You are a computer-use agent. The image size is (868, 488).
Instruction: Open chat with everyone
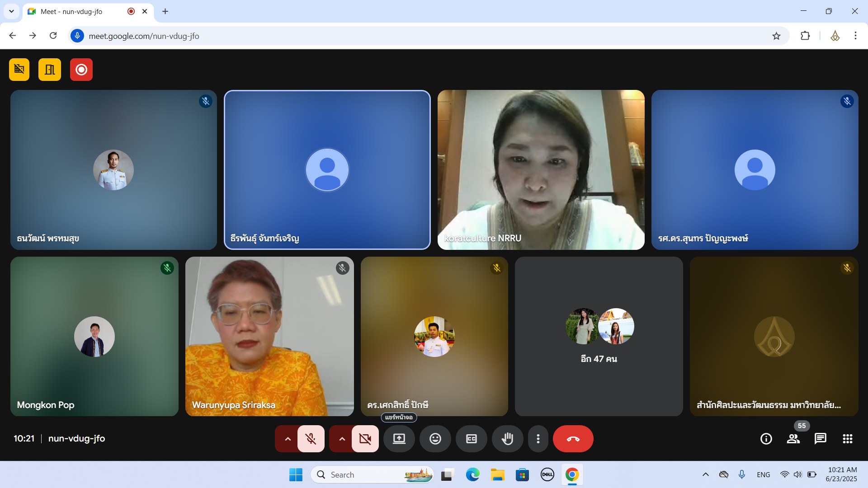tap(821, 439)
